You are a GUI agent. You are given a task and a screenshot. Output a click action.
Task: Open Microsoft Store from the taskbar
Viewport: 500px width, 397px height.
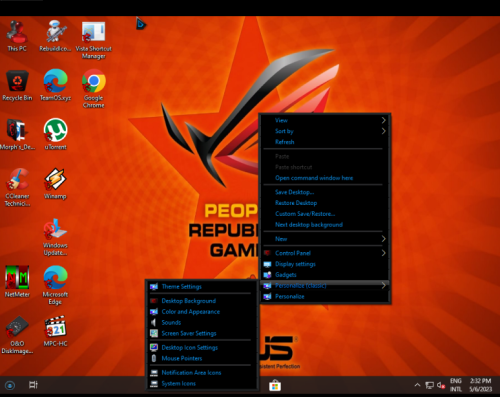click(x=275, y=386)
